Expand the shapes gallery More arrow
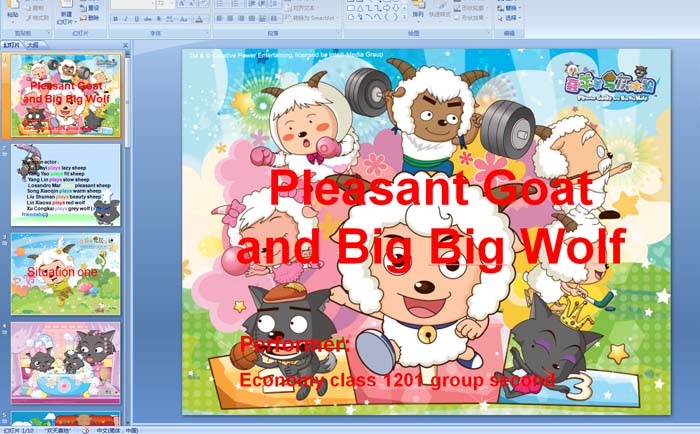 [404, 17]
